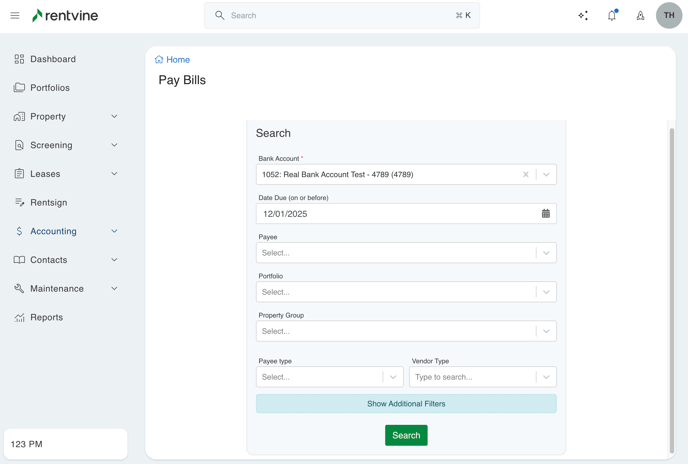This screenshot has height=464, width=688.
Task: Clear the selected bank account
Action: point(526,175)
